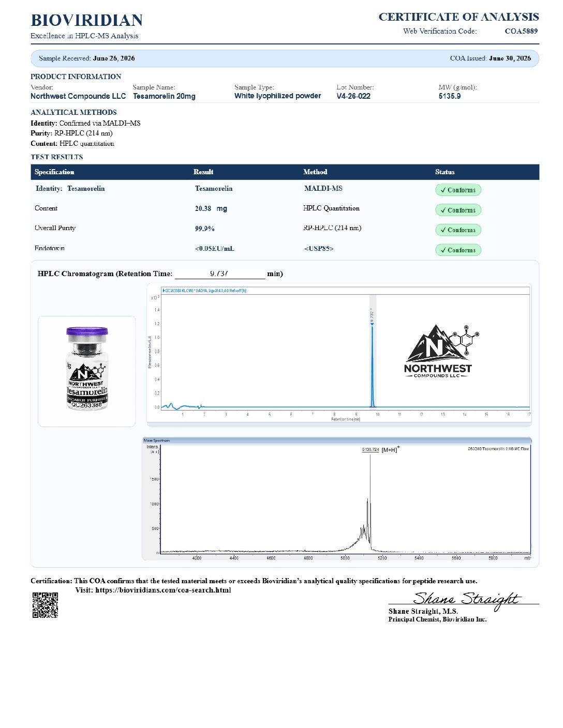Select the purity result 99.9%
Image resolution: width=563 pixels, height=728 pixels.
click(x=205, y=229)
